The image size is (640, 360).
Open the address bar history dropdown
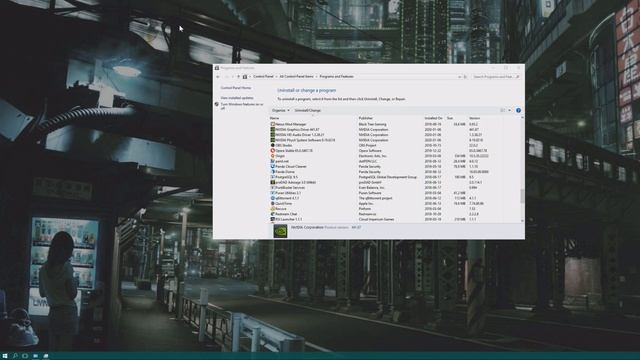click(460, 77)
